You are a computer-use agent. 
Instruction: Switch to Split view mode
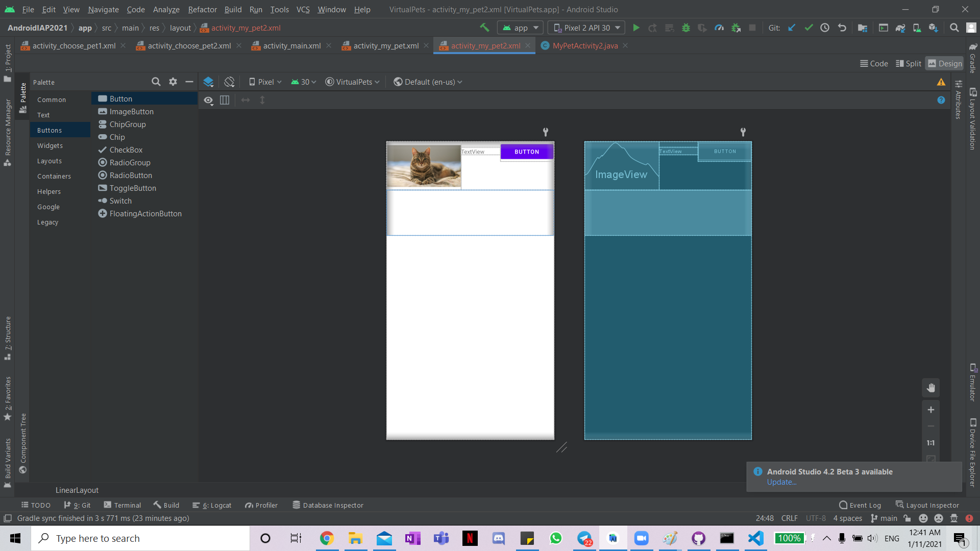(x=909, y=64)
